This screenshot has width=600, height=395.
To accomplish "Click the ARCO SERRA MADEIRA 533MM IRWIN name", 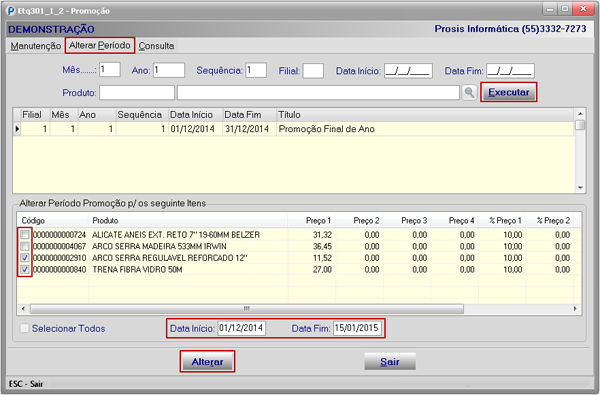I will (159, 246).
